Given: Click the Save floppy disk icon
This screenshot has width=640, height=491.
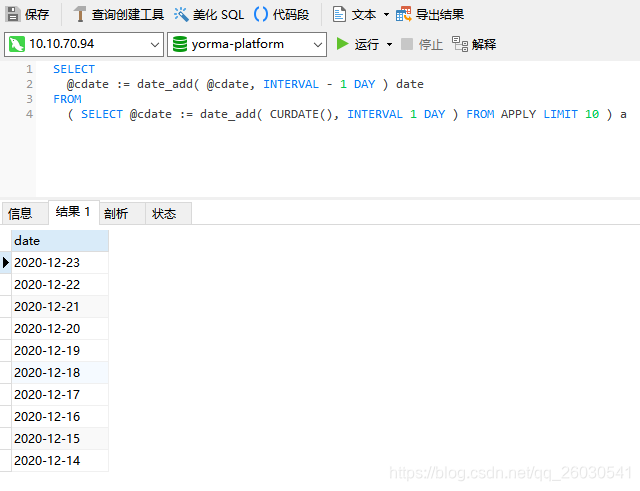Looking at the screenshot, I should (13, 14).
